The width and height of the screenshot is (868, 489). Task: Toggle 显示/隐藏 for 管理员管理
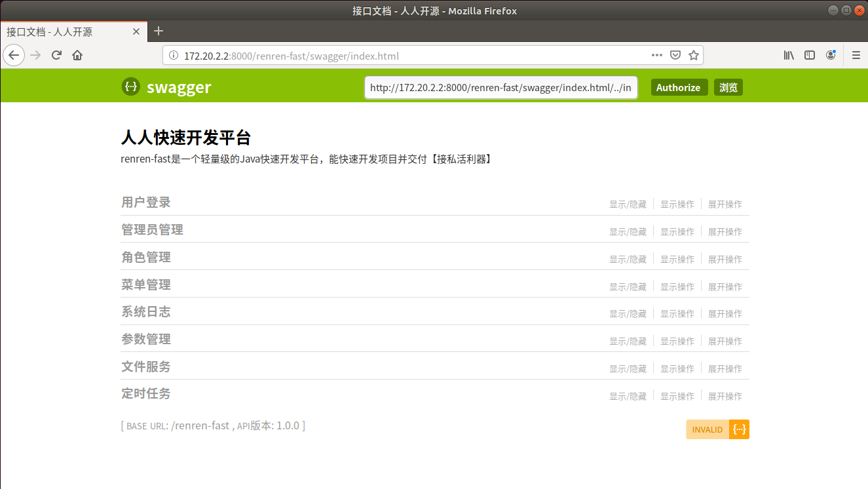(628, 232)
